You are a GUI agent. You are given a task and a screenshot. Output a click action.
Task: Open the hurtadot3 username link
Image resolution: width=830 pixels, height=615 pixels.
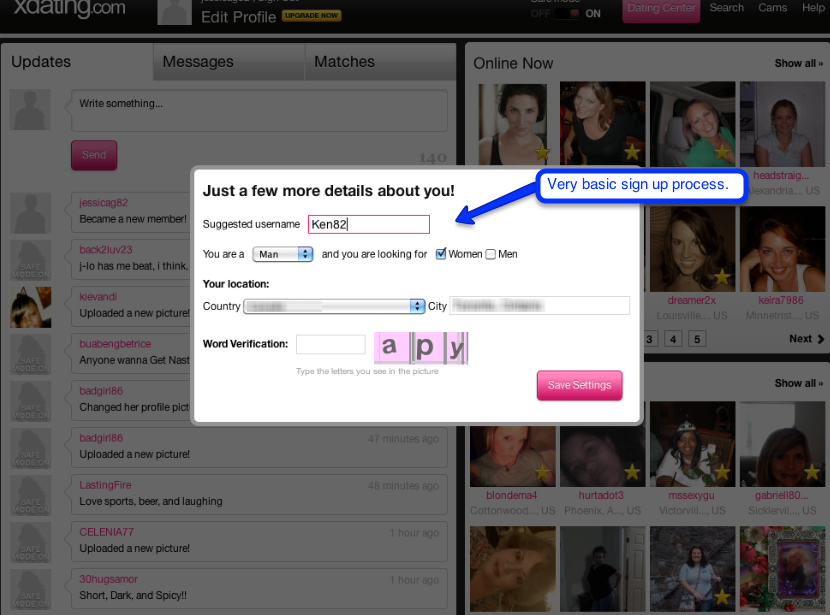coord(601,495)
